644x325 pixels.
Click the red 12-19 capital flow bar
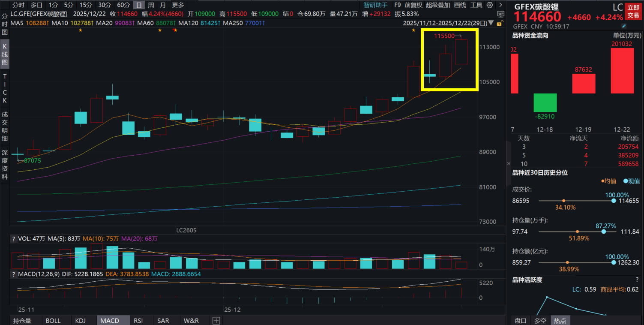[584, 84]
